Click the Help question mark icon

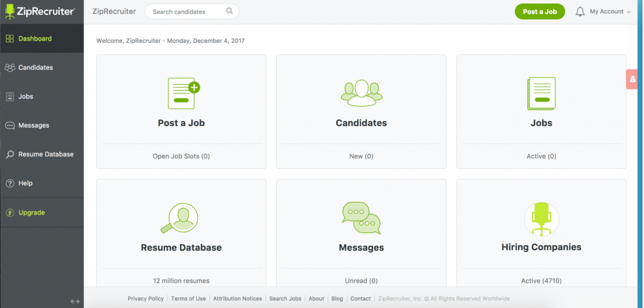click(x=10, y=184)
